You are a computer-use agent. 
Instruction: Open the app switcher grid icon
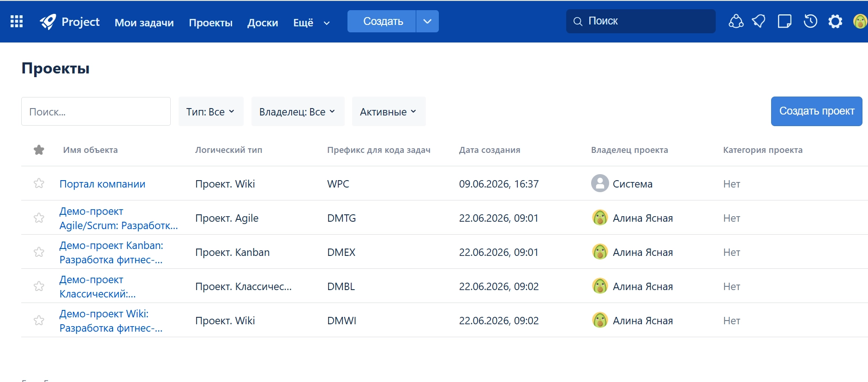[x=17, y=21]
